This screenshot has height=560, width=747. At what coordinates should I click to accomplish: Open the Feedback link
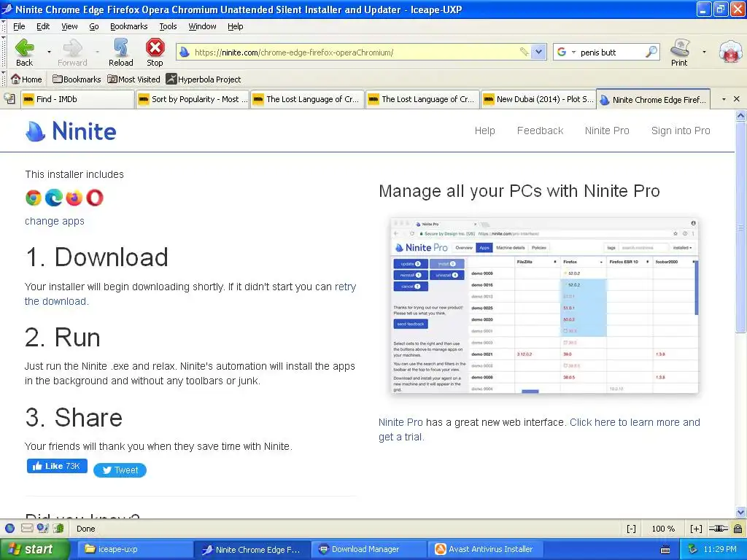click(x=541, y=131)
